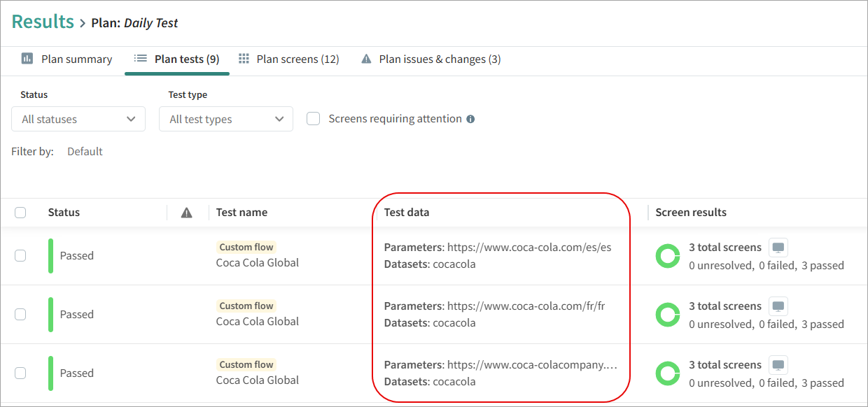Click the donut chart in the first row
The width and height of the screenshot is (868, 407).
pyautogui.click(x=668, y=256)
